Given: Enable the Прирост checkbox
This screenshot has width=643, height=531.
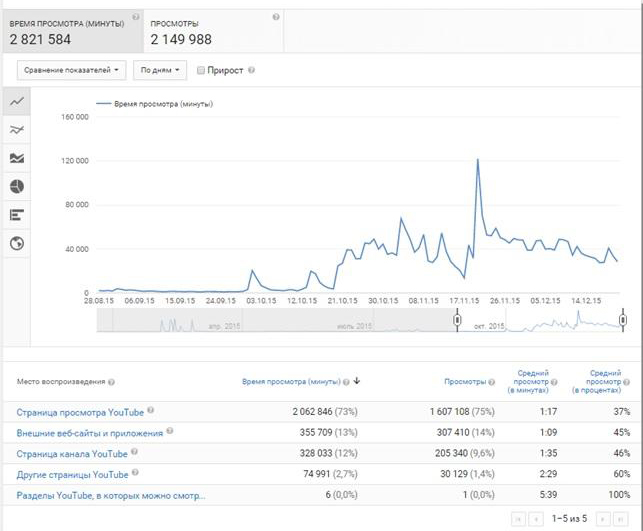Looking at the screenshot, I should pyautogui.click(x=202, y=71).
